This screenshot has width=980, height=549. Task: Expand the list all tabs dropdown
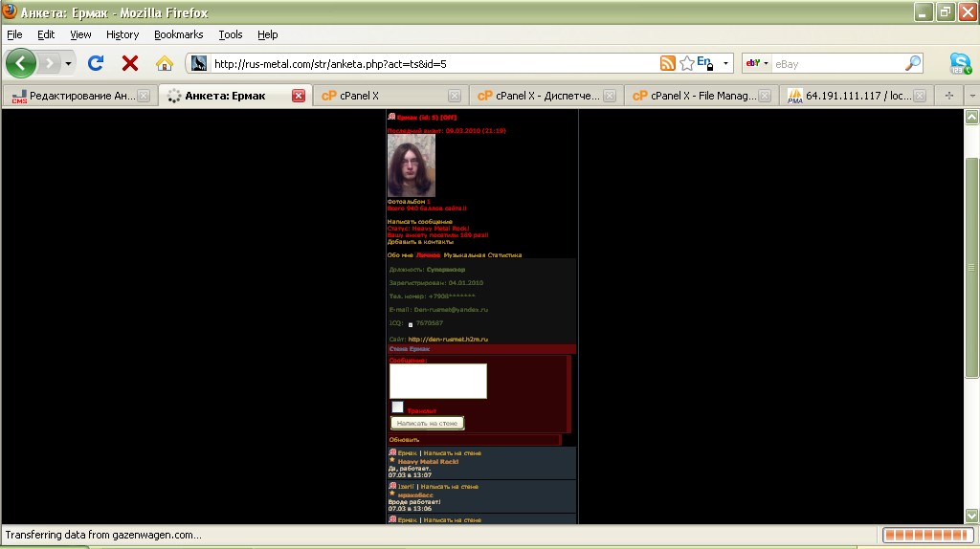click(971, 96)
